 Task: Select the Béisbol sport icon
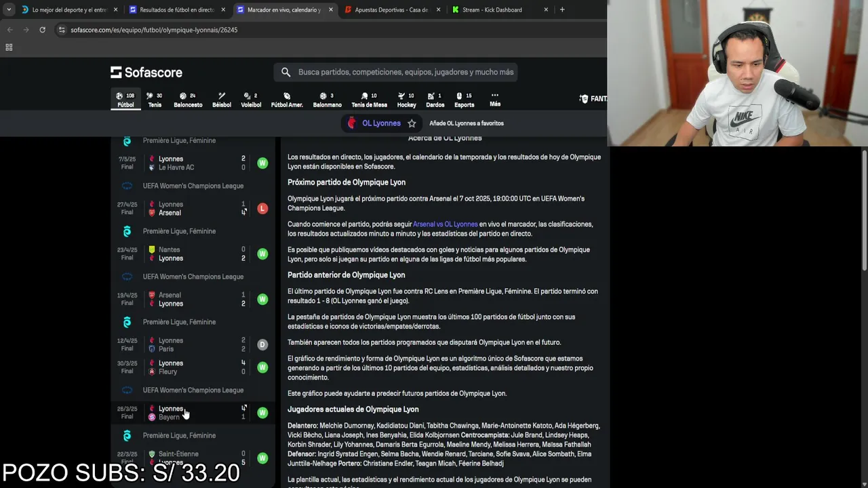pyautogui.click(x=222, y=100)
